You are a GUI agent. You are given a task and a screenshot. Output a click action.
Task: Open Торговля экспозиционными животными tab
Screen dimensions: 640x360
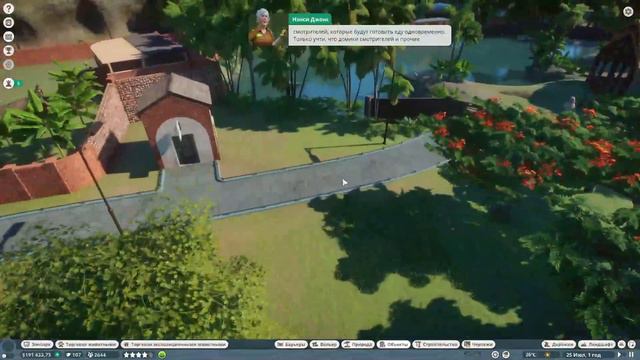(x=174, y=344)
